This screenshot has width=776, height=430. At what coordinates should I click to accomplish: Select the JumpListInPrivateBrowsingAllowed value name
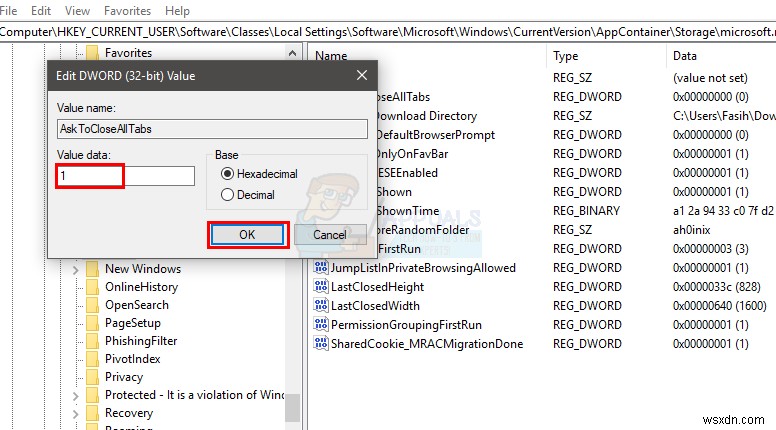pos(423,268)
